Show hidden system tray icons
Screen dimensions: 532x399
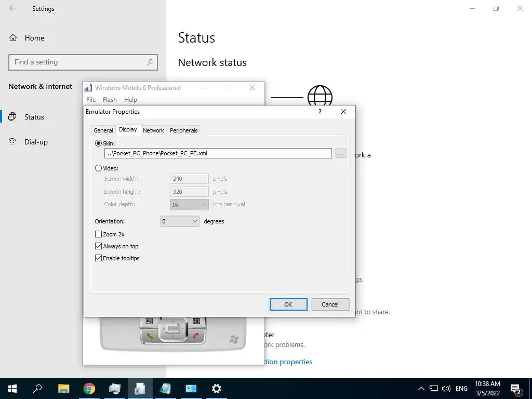click(421, 389)
